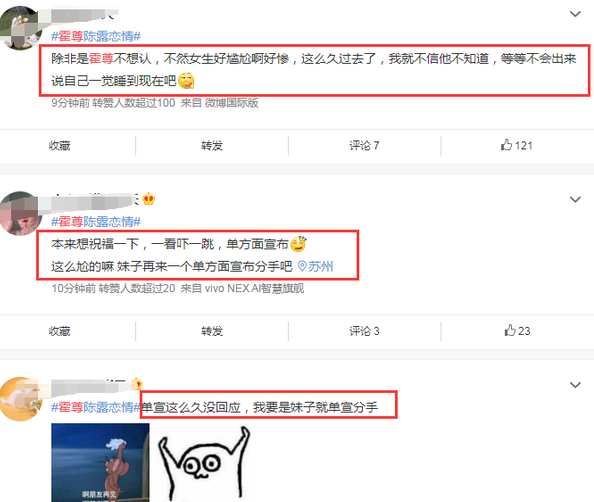
Task: Open the Tom and Jerry image thumbnail
Action: coord(100,463)
